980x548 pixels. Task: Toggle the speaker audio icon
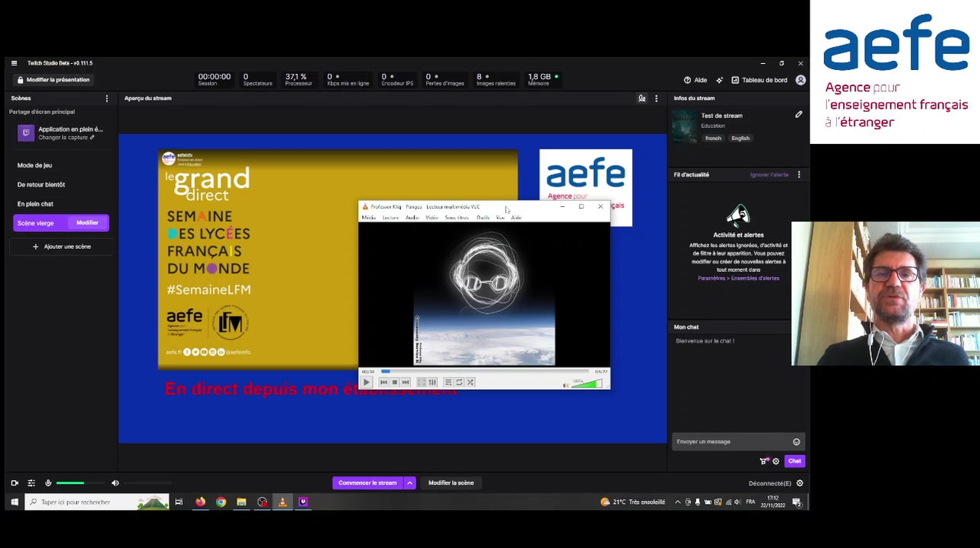pyautogui.click(x=116, y=483)
